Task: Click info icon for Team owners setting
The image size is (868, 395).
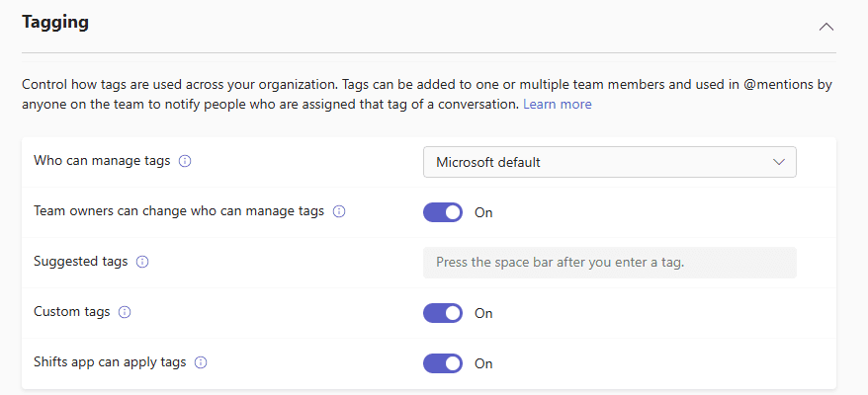Action: point(339,211)
